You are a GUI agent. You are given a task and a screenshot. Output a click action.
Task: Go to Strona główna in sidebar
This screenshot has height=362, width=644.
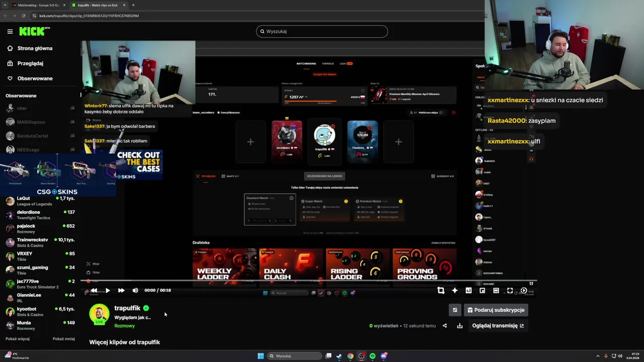[x=30, y=48]
